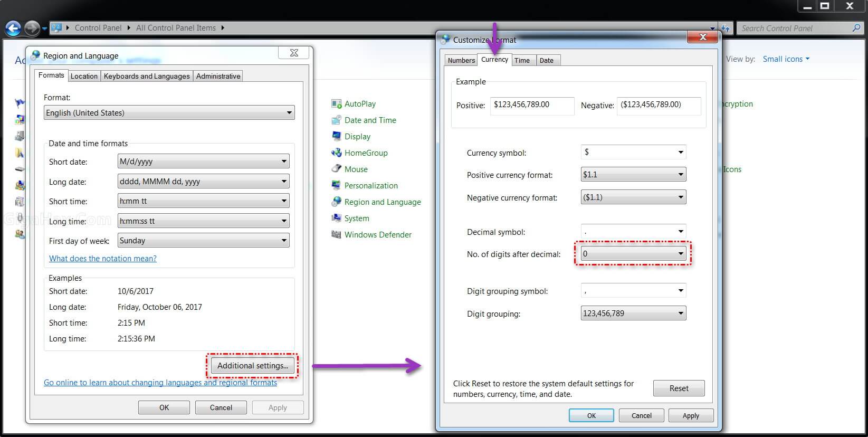
Task: Select the Time tab in Customize Format
Action: 522,60
